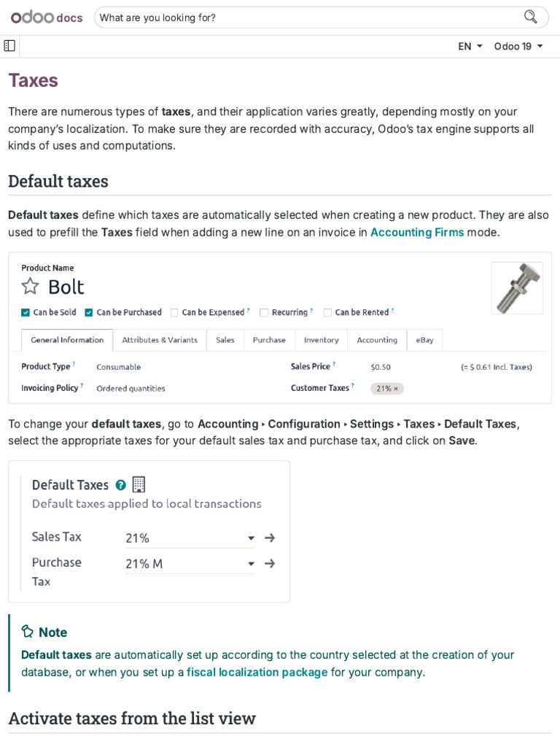Follow the Accounting Firms link
The height and width of the screenshot is (747, 560).
coord(417,232)
